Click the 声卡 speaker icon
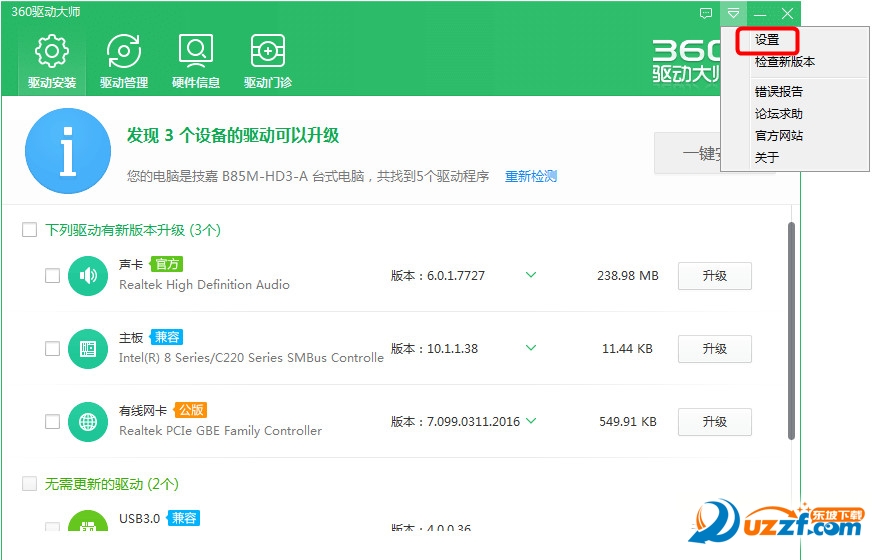 point(88,275)
